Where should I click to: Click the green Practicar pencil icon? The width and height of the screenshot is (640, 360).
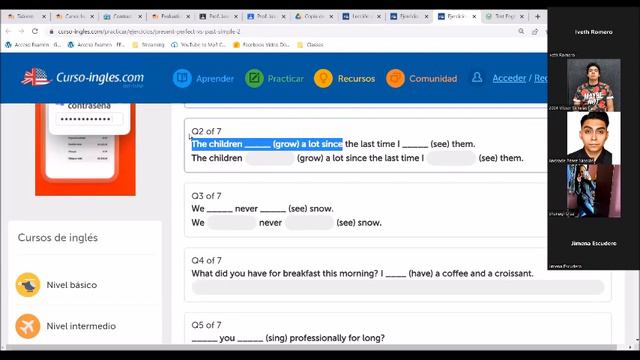tap(254, 78)
